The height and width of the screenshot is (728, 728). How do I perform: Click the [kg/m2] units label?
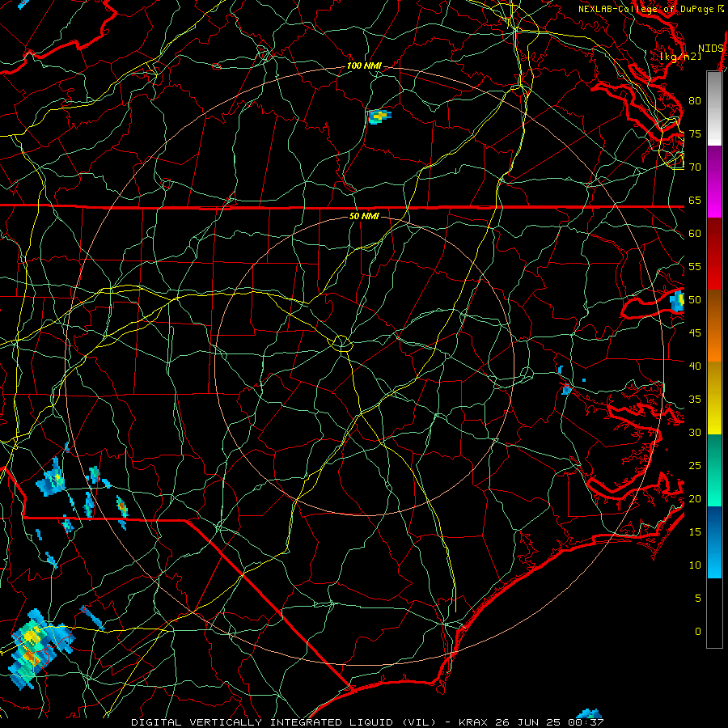pos(680,56)
